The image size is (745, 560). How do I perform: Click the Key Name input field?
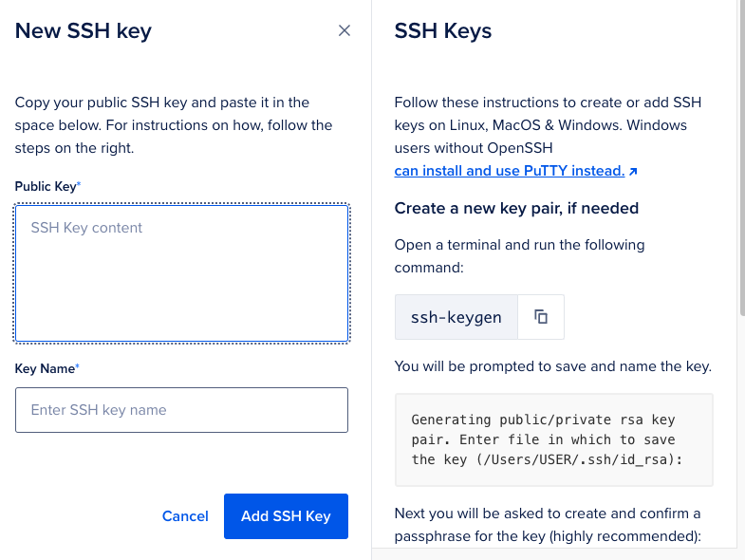point(181,410)
